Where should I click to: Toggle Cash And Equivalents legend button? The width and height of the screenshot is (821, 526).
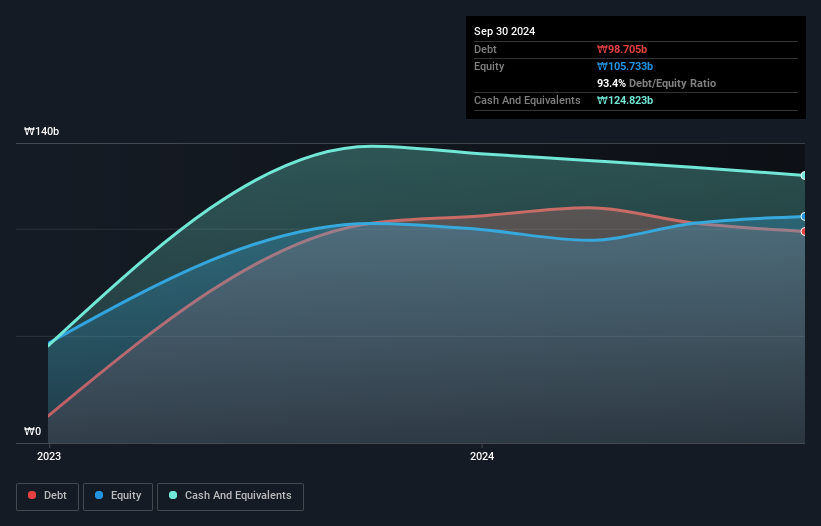pyautogui.click(x=230, y=496)
